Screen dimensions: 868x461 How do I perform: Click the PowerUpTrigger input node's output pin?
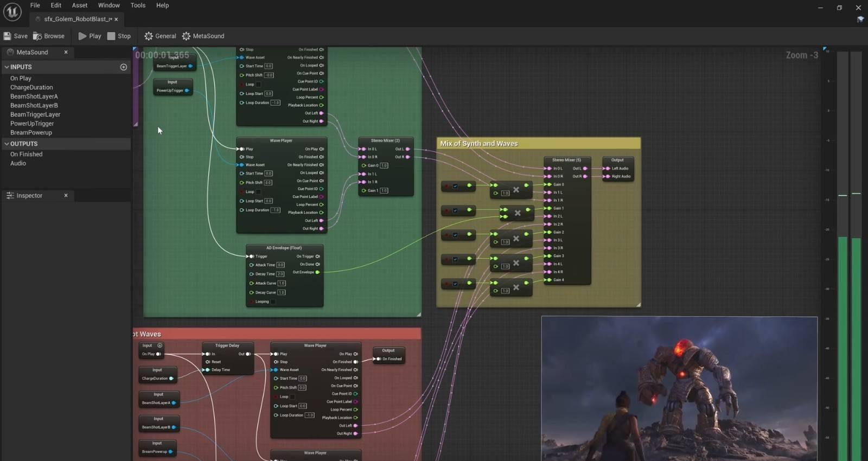187,91
